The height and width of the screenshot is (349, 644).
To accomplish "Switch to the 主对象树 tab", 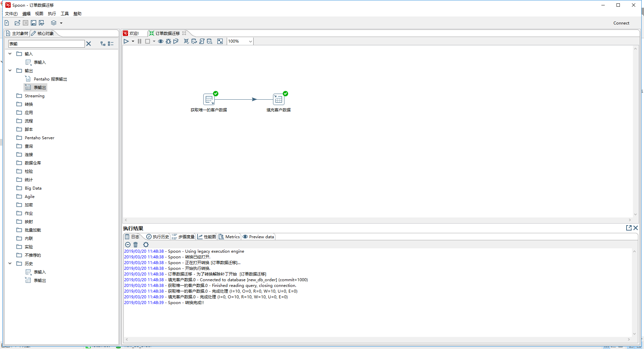I will click(17, 34).
